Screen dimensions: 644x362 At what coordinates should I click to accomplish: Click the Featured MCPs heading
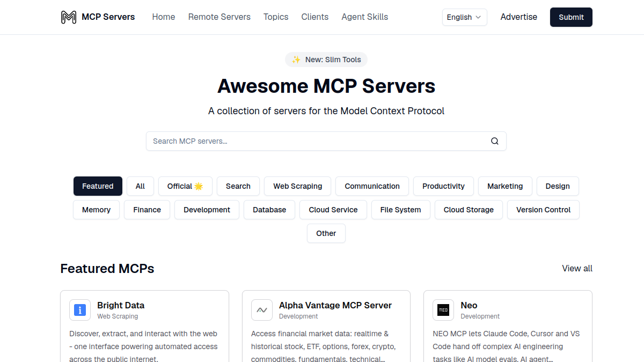pyautogui.click(x=107, y=269)
